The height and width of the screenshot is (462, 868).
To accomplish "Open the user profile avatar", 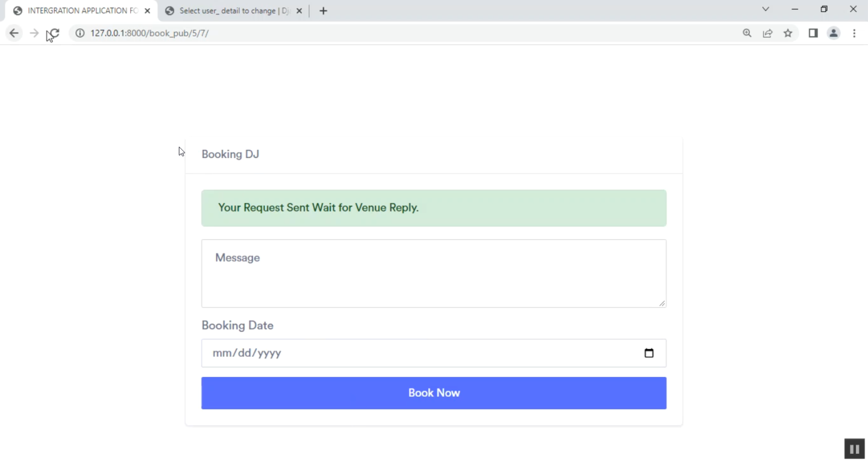I will 833,34.
